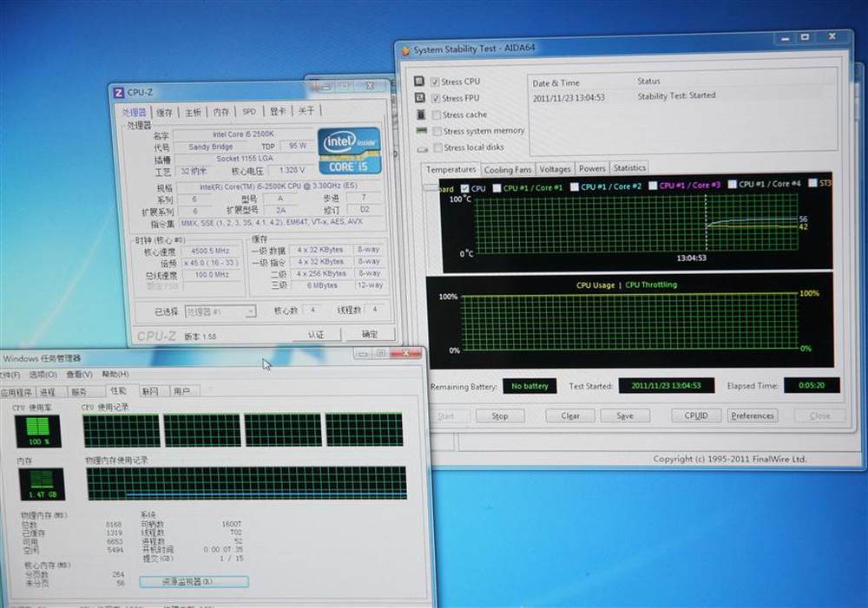The image size is (868, 608).
Task: Maximize the AIDA64 System Stability Test window
Action: point(805,37)
